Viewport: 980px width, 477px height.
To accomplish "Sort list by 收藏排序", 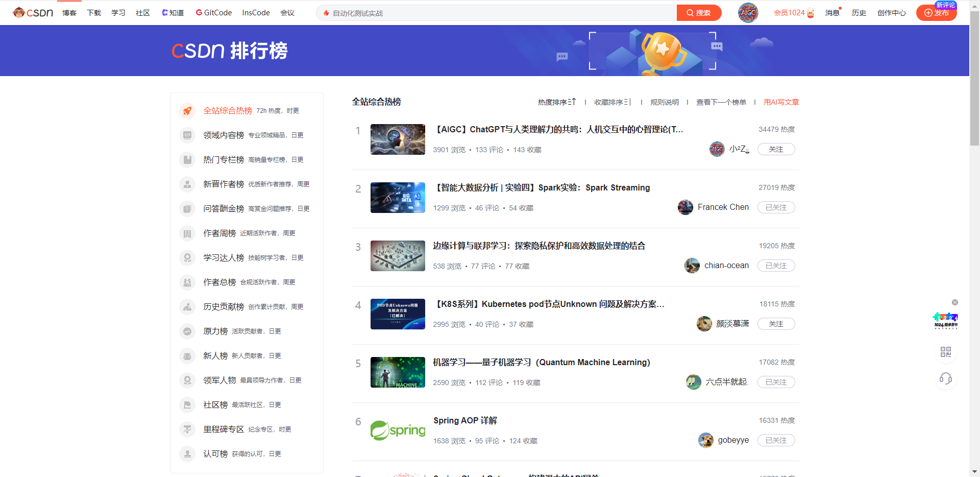I will 613,102.
